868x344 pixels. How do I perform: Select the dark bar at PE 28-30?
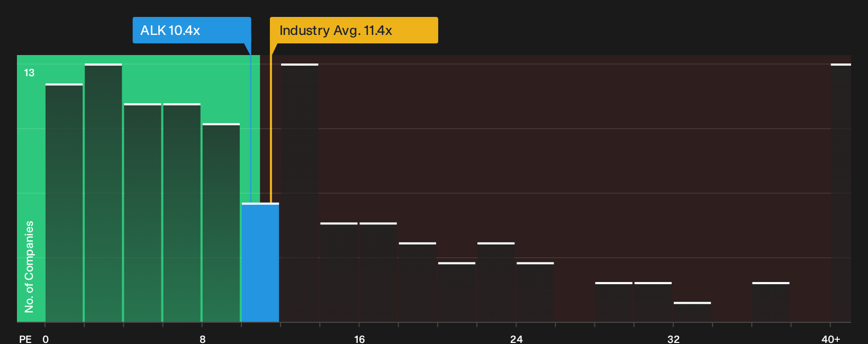(614, 302)
